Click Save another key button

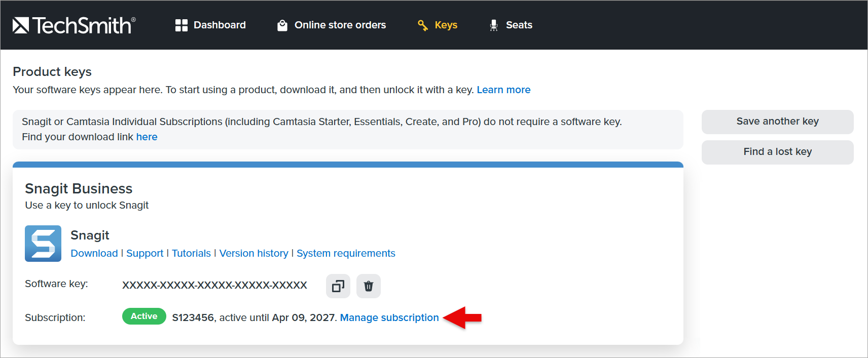click(x=778, y=122)
